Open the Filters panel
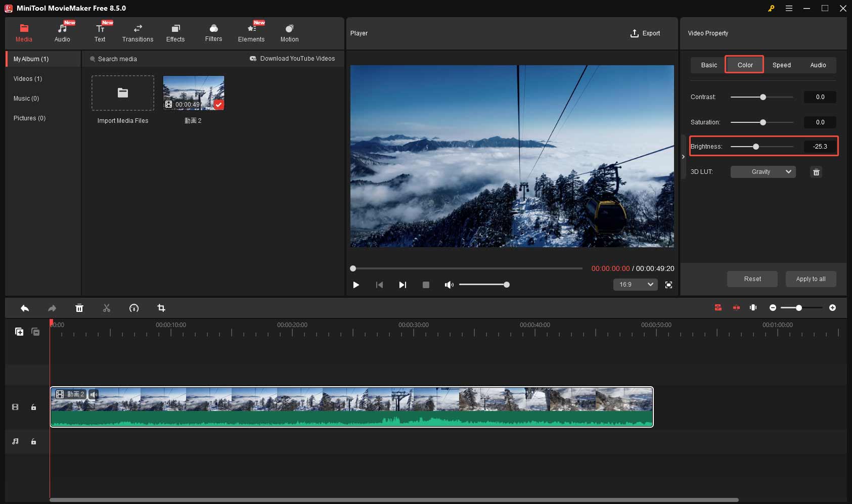Screen dimensions: 852x504 point(213,32)
